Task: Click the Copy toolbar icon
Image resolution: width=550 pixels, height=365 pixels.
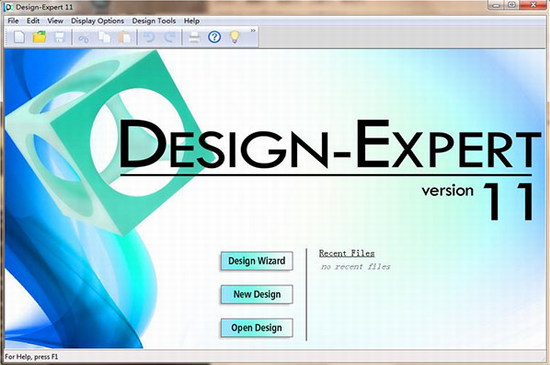Action: 104,37
